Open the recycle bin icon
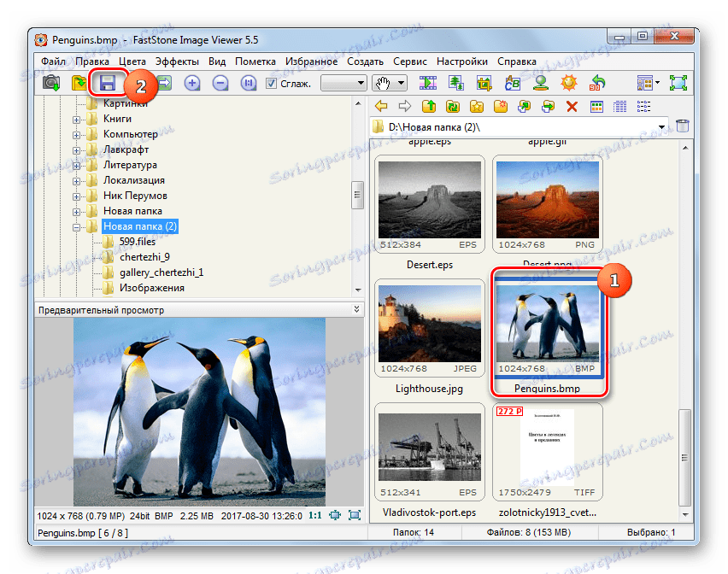Image resolution: width=728 pixels, height=574 pixels. [683, 126]
